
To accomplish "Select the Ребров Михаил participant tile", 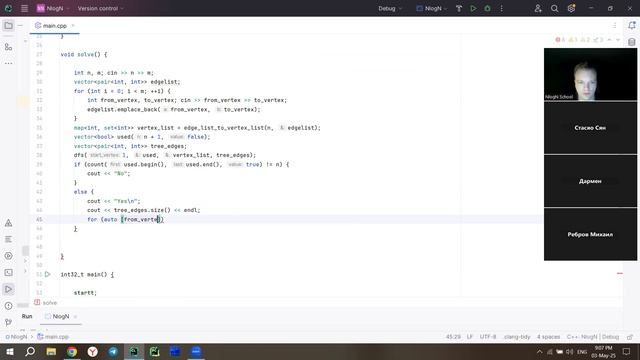I will click(590, 234).
